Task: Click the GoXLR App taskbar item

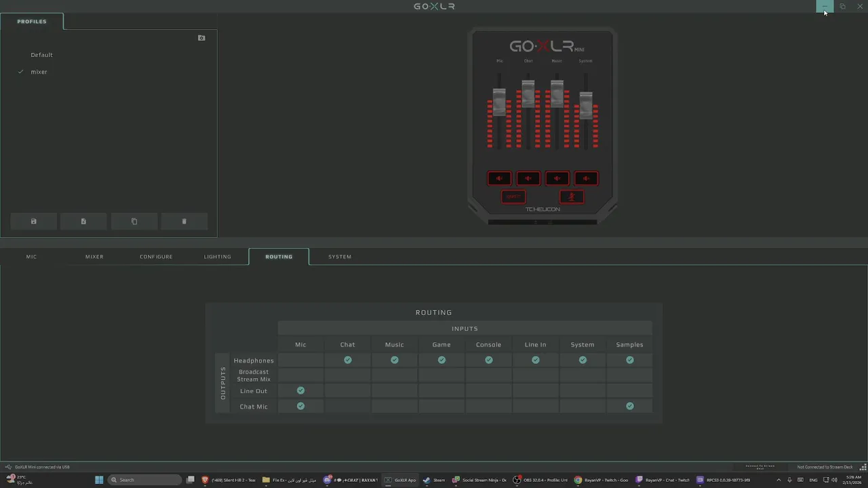Action: [400, 480]
